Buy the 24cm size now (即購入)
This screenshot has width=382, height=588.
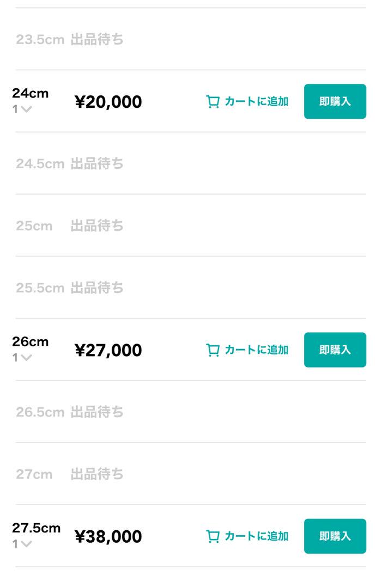335,102
